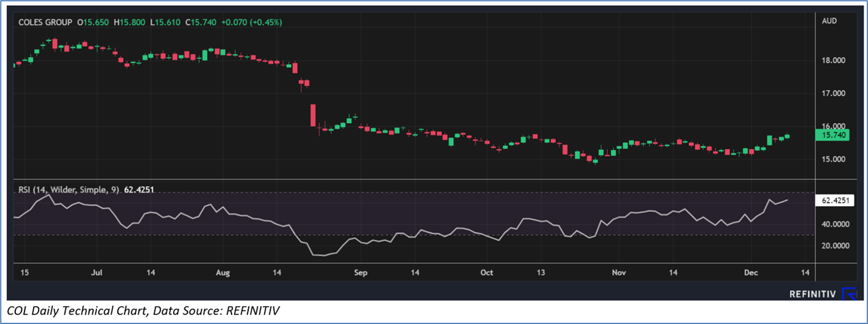This screenshot has width=868, height=324.
Task: Click the low price L15.610
Action: (x=165, y=22)
